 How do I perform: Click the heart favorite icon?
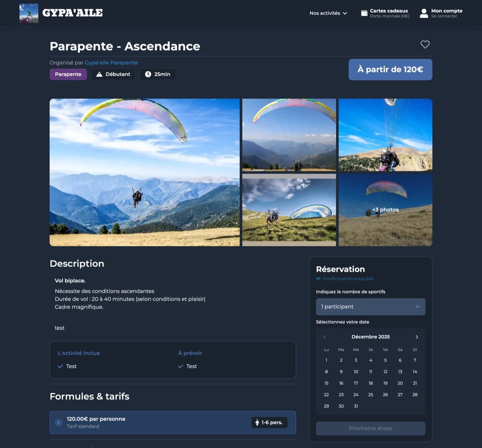tap(425, 44)
